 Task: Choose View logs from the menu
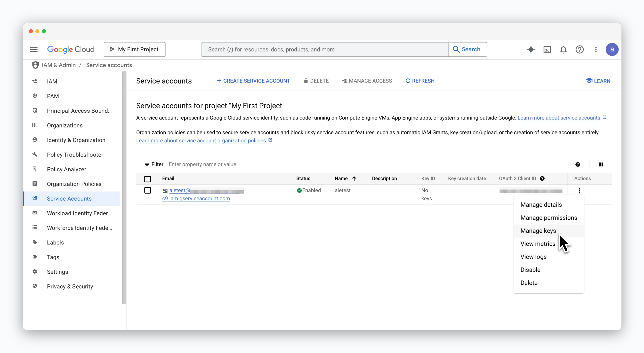(548, 257)
